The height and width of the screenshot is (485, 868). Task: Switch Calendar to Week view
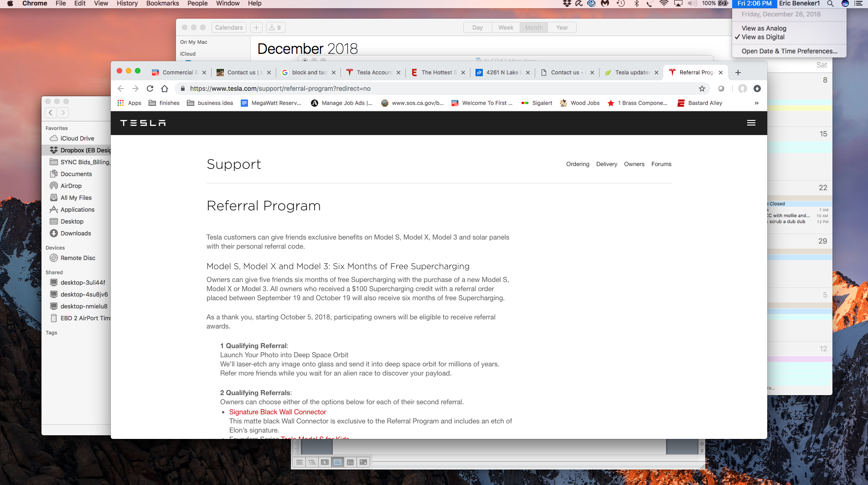pos(506,27)
